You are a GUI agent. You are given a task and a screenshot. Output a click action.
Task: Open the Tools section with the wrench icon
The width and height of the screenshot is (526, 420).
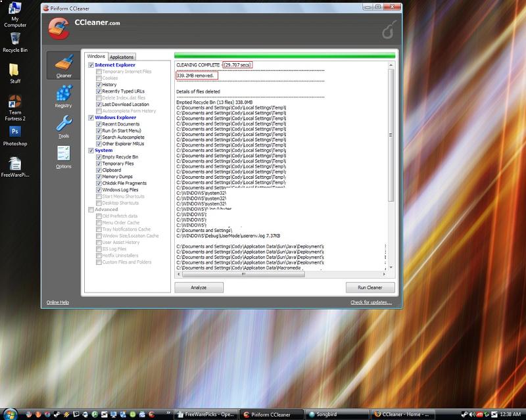[64, 127]
